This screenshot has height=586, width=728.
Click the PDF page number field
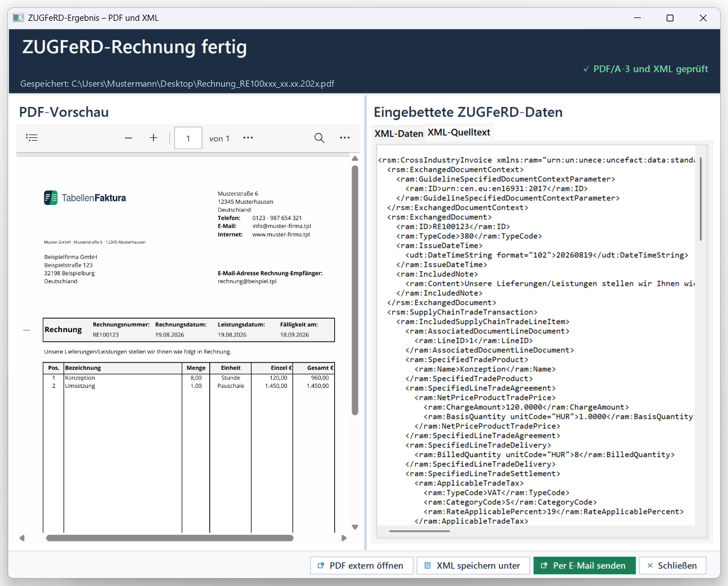(x=188, y=138)
